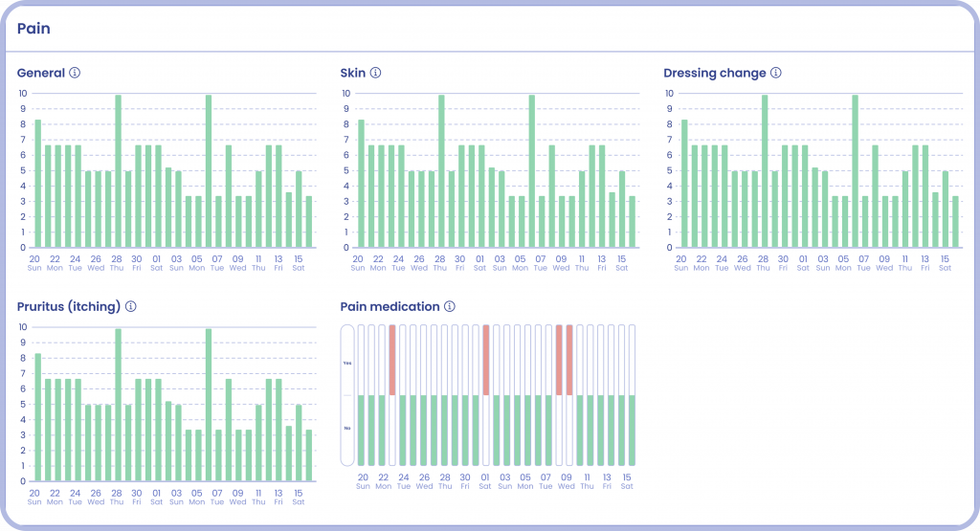Click the Pain medication chart title
Viewport: 980px width, 531px height.
click(x=390, y=306)
